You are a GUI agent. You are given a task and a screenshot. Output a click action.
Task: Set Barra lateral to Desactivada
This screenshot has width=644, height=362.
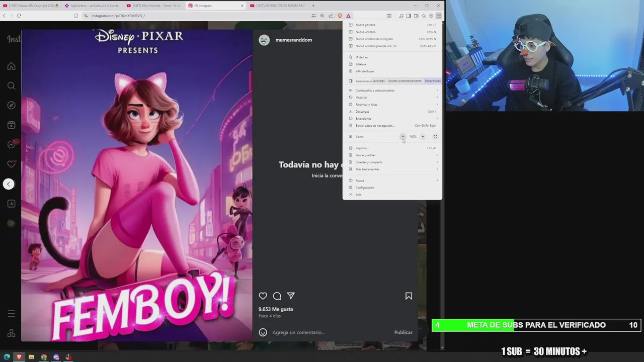pyautogui.click(x=432, y=81)
